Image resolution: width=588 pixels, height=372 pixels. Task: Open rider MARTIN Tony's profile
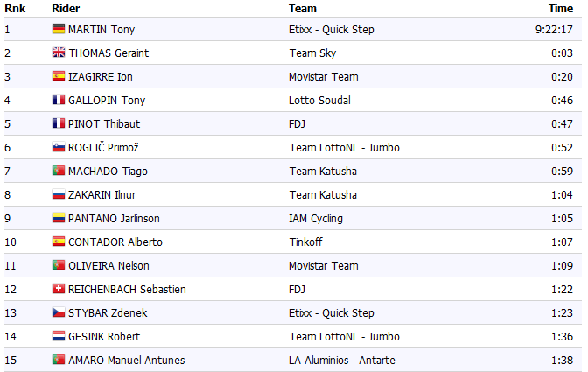[101, 30]
